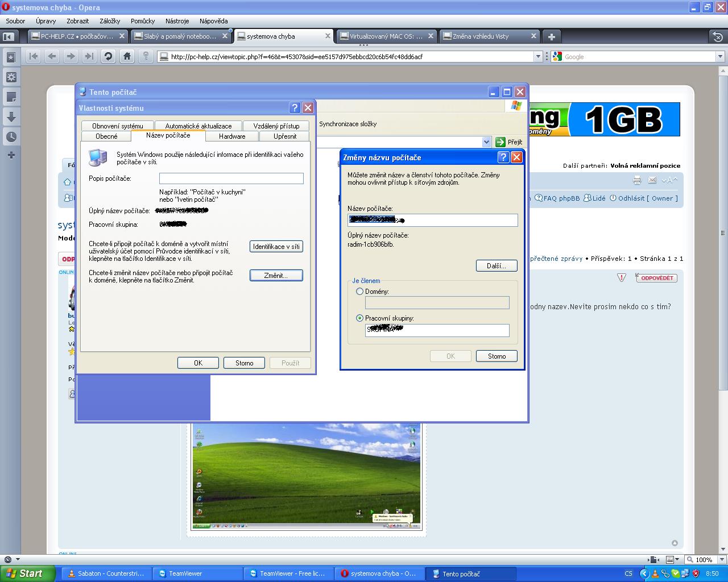Open the History panel clock icon
The width and height of the screenshot is (728, 582).
11,137
